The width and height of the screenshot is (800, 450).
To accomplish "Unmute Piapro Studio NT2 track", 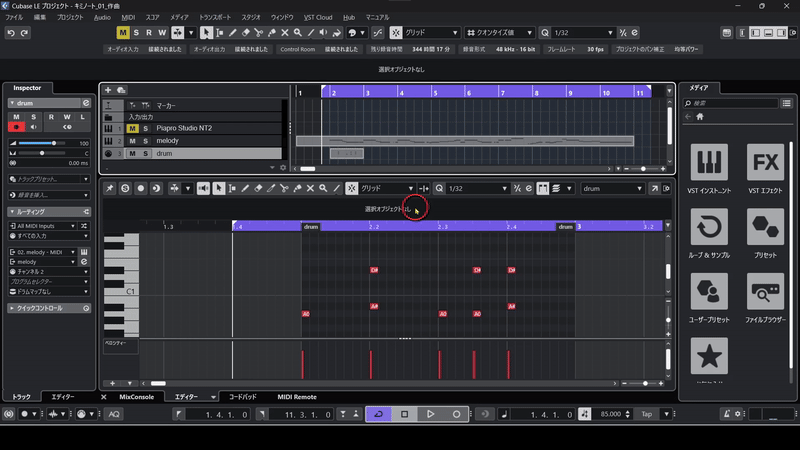I will pyautogui.click(x=132, y=128).
